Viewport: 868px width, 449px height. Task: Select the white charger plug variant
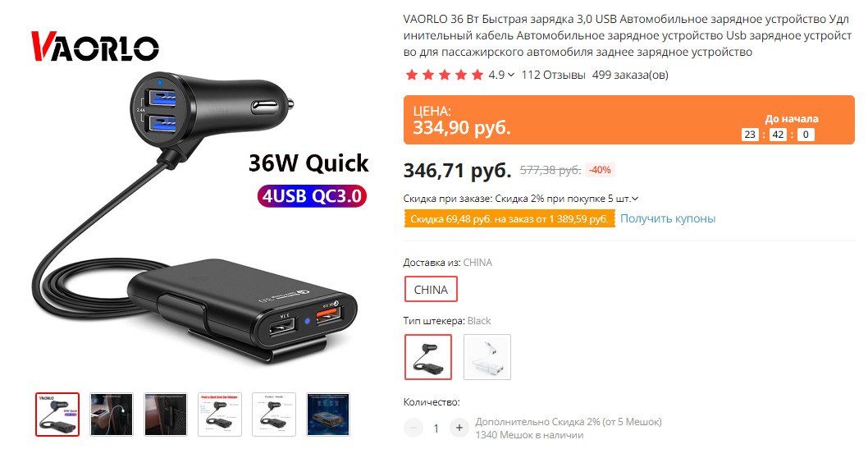(487, 356)
